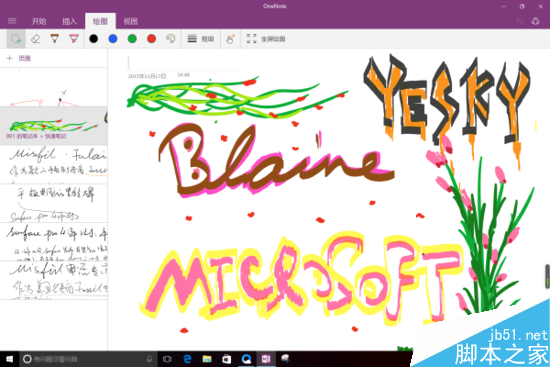Pick the green ink color
Viewport: 550px width, 367px height.
click(132, 39)
